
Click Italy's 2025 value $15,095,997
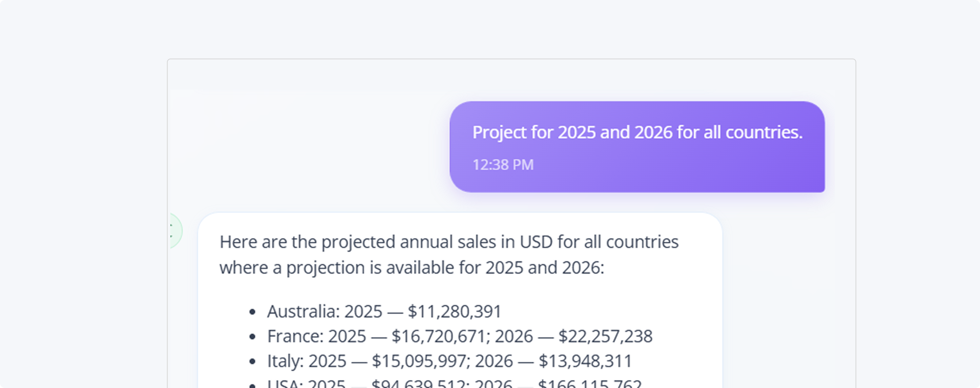pyautogui.click(x=419, y=361)
